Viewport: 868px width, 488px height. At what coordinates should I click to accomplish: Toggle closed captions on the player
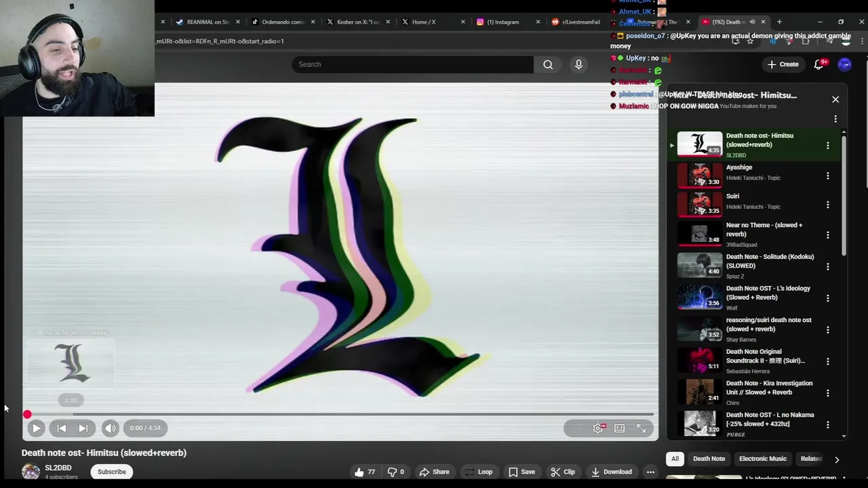(576, 428)
